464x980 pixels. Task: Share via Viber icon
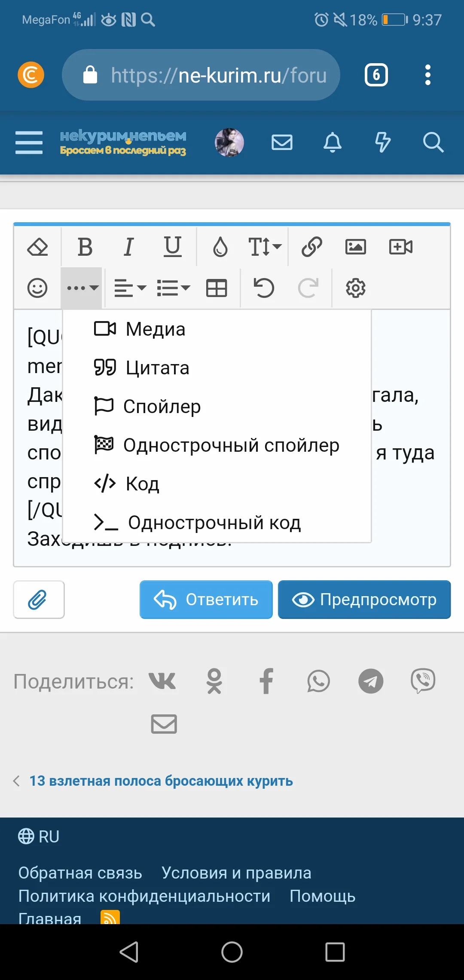pyautogui.click(x=423, y=681)
